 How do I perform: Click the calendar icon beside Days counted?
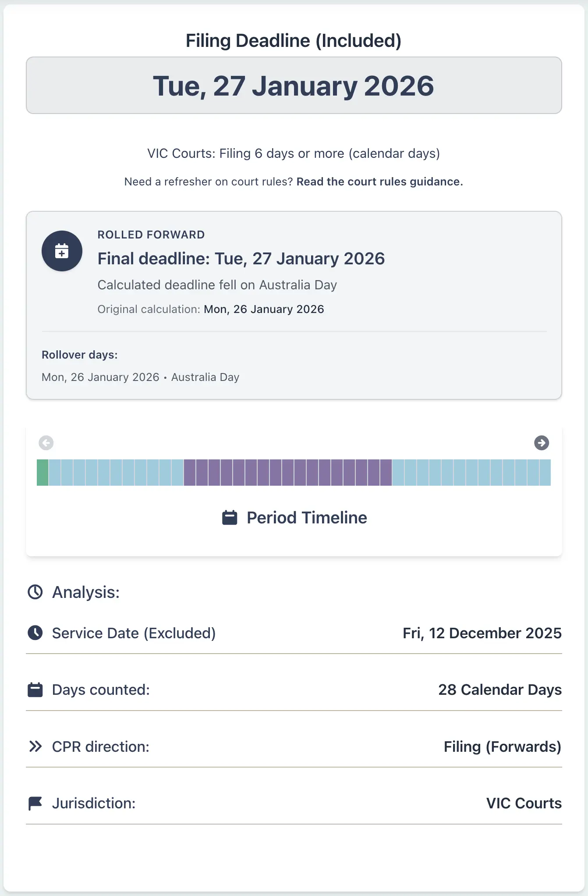[35, 690]
